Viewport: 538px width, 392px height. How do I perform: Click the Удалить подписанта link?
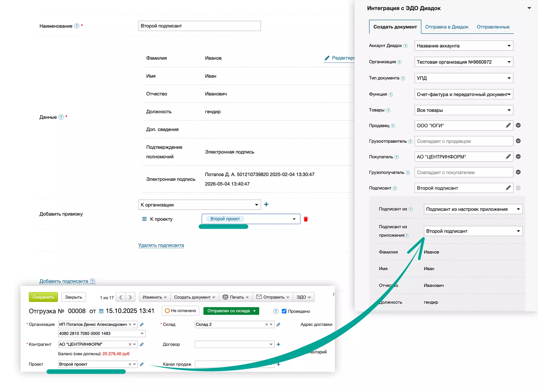click(x=161, y=245)
